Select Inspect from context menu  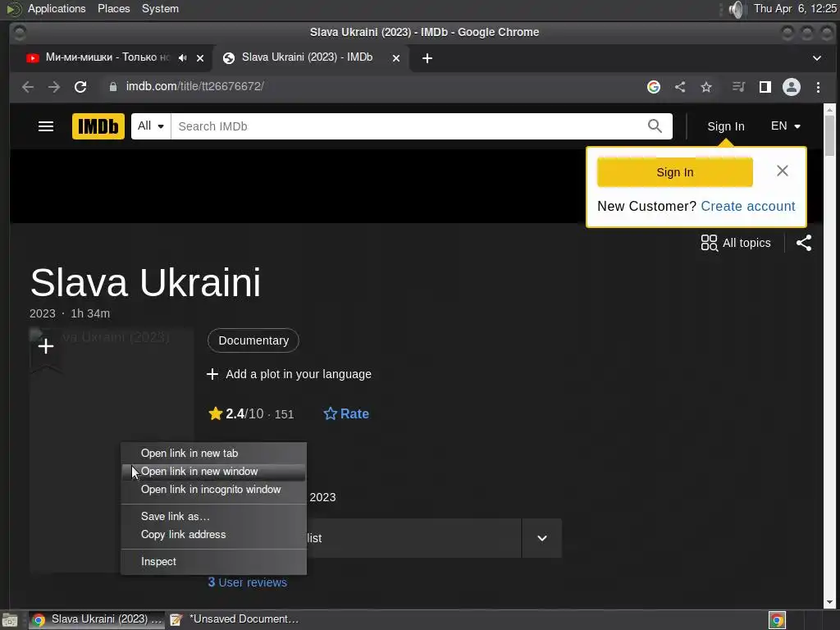click(x=214, y=561)
